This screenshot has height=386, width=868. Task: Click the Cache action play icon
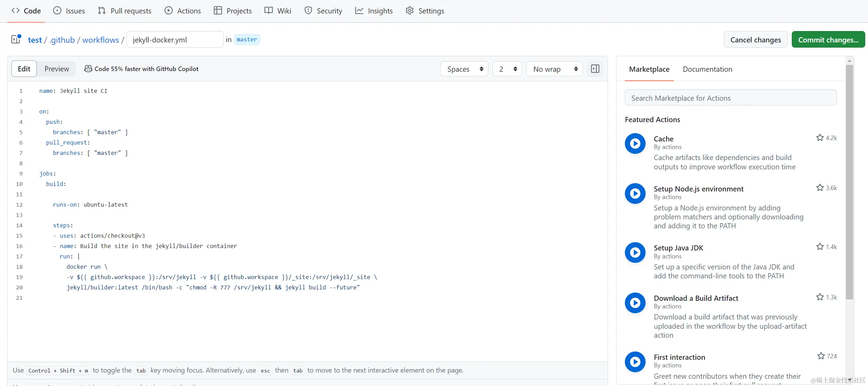pos(635,143)
